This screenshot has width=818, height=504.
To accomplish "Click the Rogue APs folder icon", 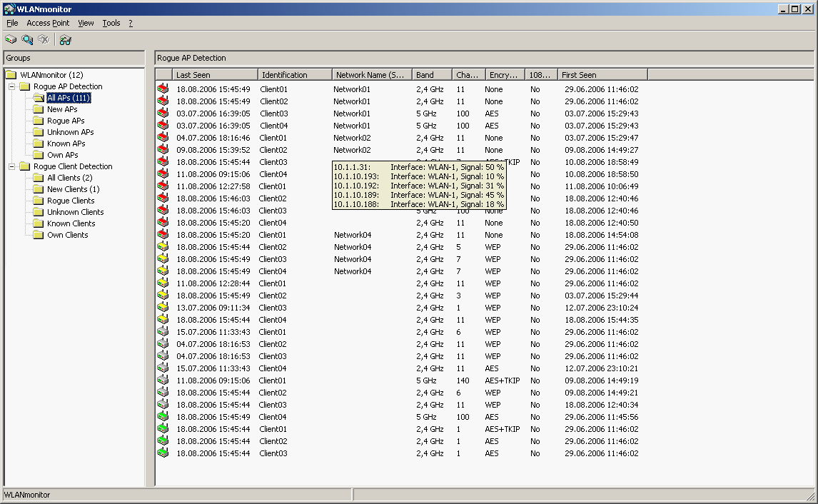I will click(x=39, y=121).
